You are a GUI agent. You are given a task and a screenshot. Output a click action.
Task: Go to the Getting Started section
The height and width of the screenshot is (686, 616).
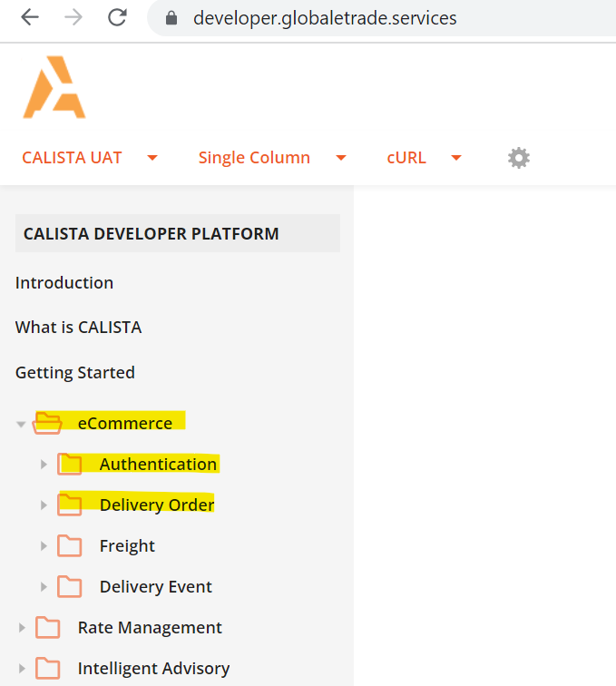(74, 373)
